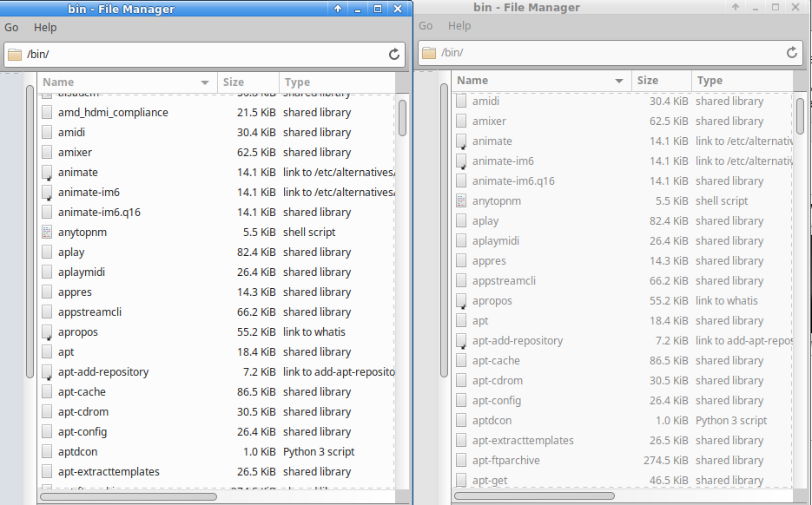Image resolution: width=812 pixels, height=505 pixels.
Task: Click anytopnm shell script icon in left window
Action: pyautogui.click(x=47, y=233)
